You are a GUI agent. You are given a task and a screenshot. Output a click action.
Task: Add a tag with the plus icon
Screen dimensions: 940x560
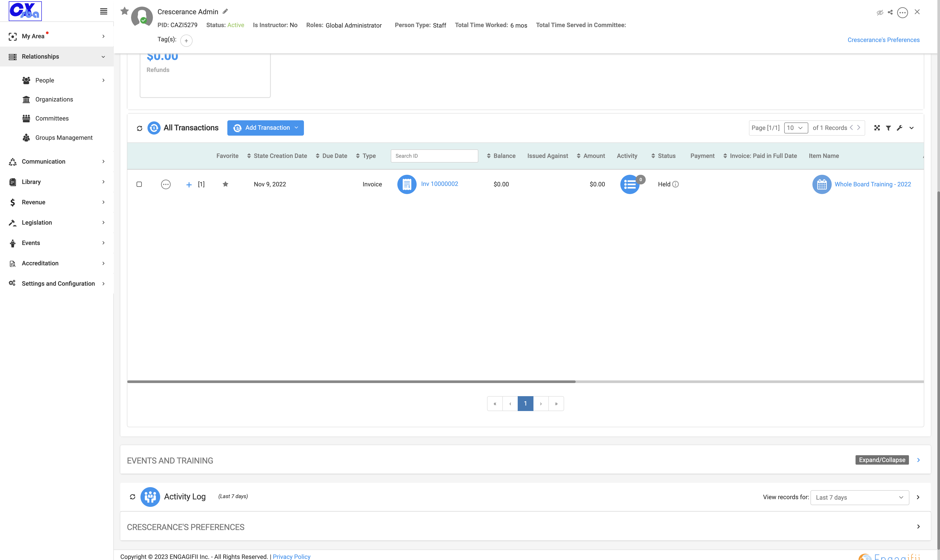(186, 41)
